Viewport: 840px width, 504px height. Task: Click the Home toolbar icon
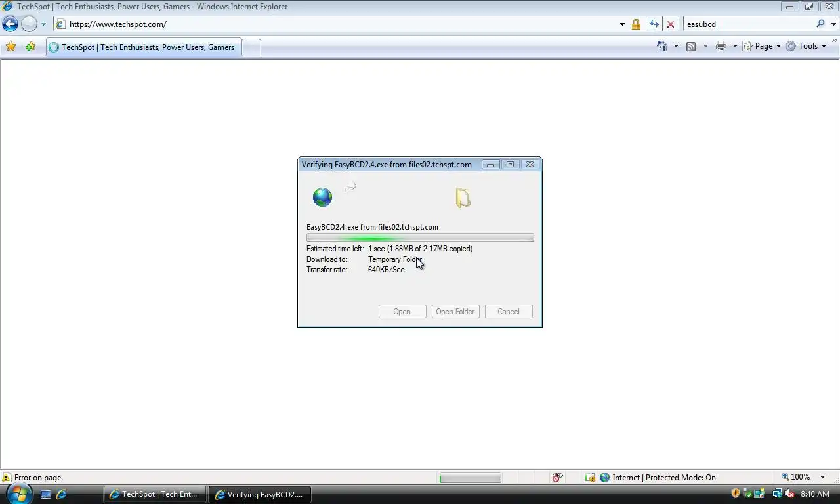(662, 46)
